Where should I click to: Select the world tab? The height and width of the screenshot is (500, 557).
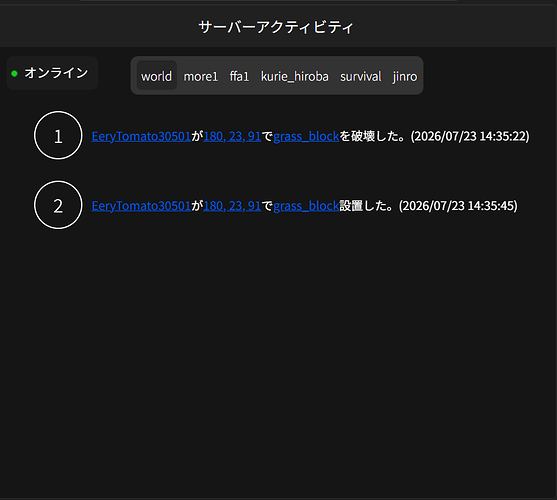(x=157, y=76)
